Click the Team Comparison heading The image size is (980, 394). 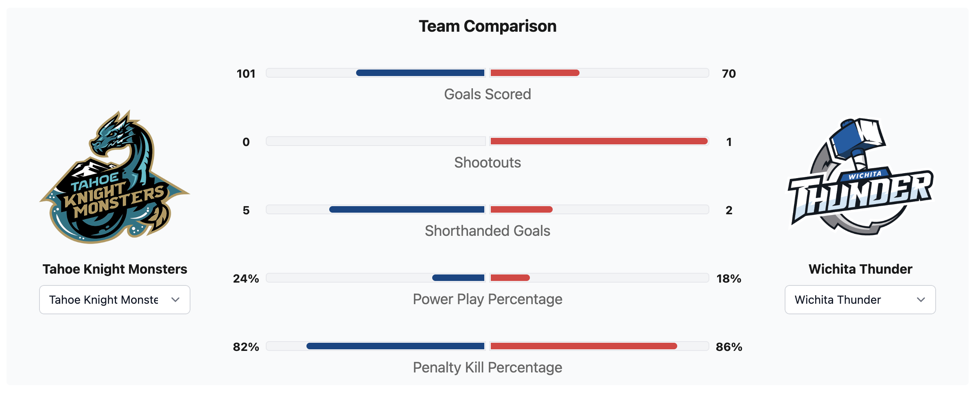(488, 26)
